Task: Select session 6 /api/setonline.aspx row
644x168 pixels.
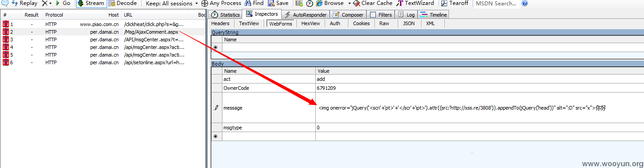Action: pyautogui.click(x=103, y=62)
